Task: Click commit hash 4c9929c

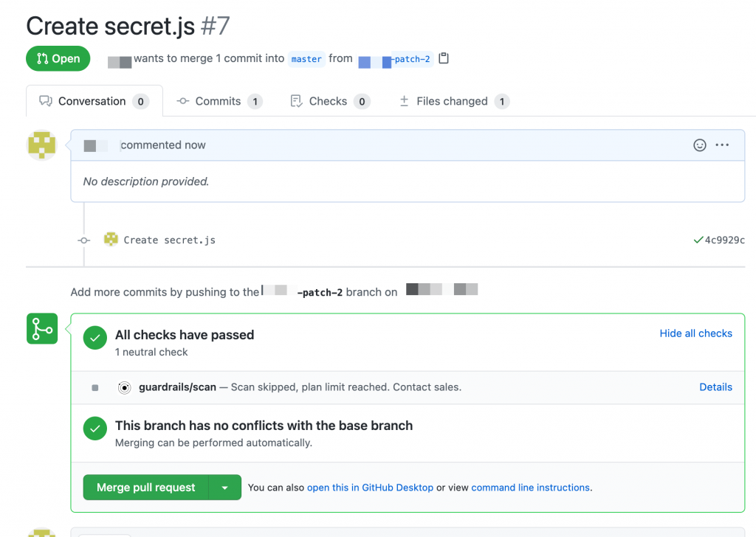Action: (726, 240)
